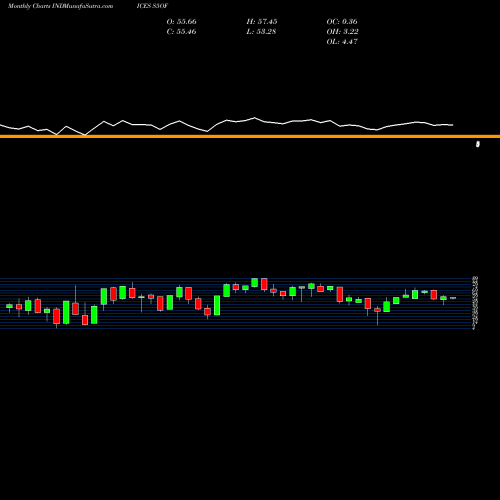Click the orange horizontal baseline
500x500 pixels.
[250, 136]
